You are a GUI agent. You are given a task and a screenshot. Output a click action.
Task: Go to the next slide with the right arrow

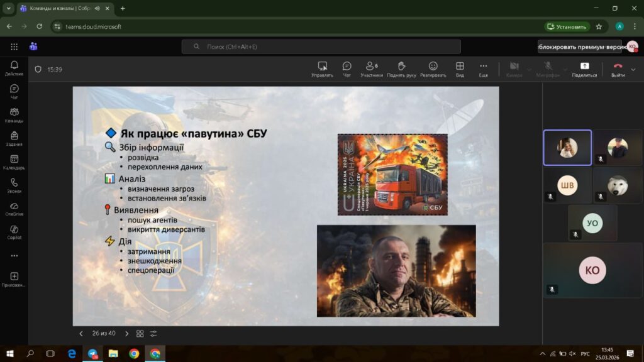(x=126, y=334)
